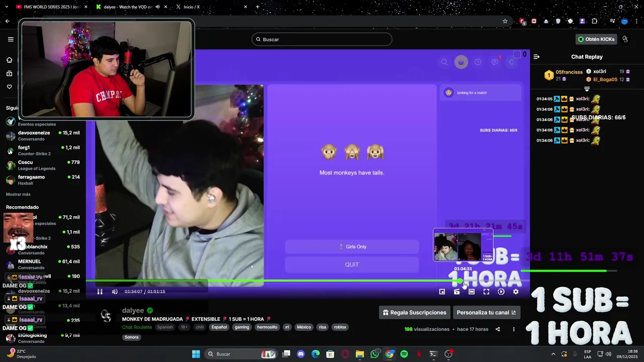The width and height of the screenshot is (644, 362).
Task: Click Personaliza tu canal button
Action: pyautogui.click(x=487, y=313)
